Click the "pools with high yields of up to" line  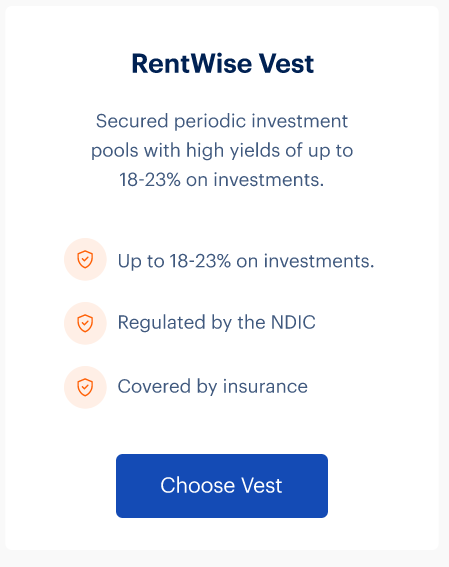(x=222, y=150)
